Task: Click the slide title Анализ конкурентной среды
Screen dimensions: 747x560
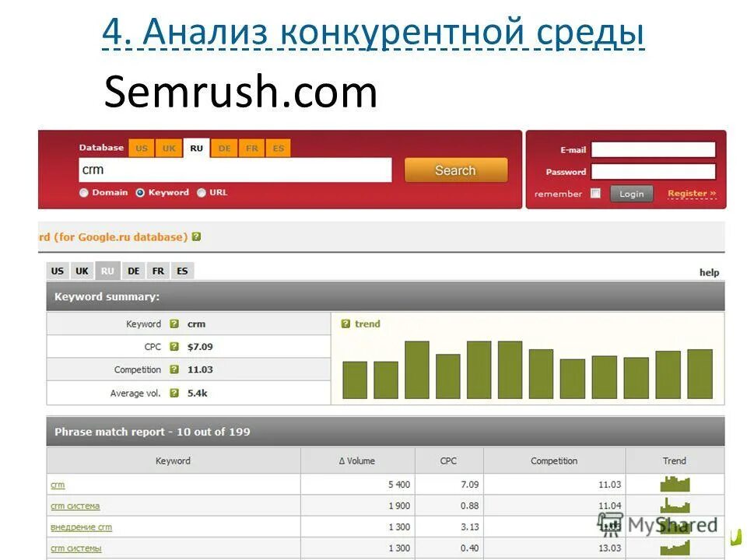Action: (373, 33)
